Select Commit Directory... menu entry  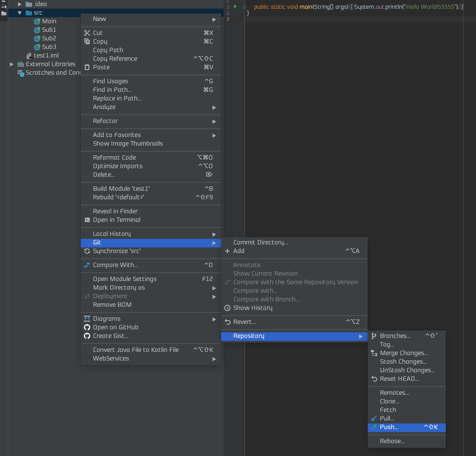click(260, 242)
